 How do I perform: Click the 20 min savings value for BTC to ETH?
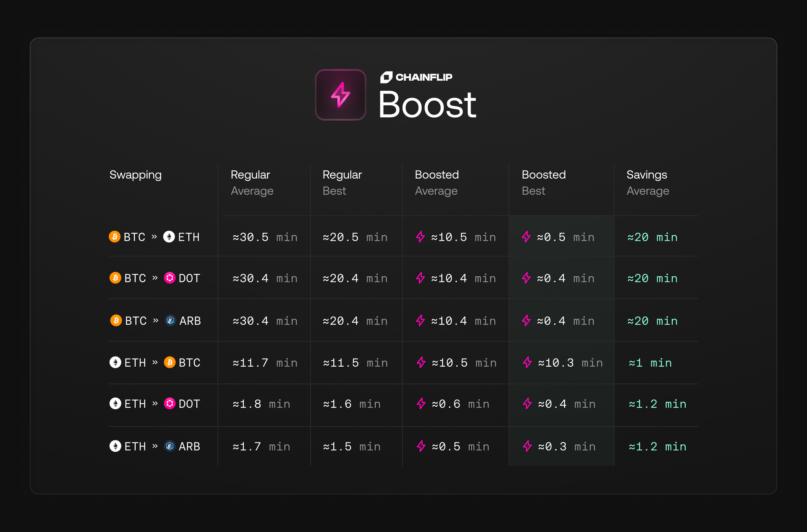click(x=652, y=237)
